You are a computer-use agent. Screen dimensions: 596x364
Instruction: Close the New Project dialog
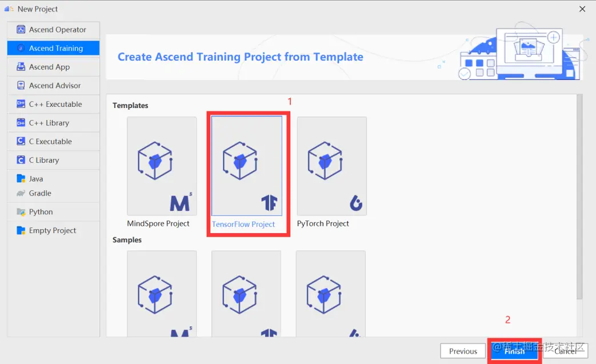[x=582, y=9]
